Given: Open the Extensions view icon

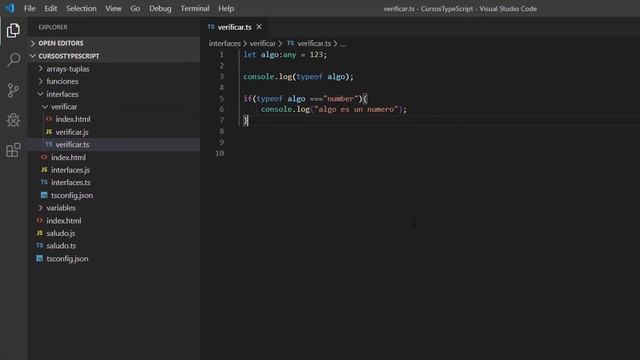Looking at the screenshot, I should [x=13, y=150].
